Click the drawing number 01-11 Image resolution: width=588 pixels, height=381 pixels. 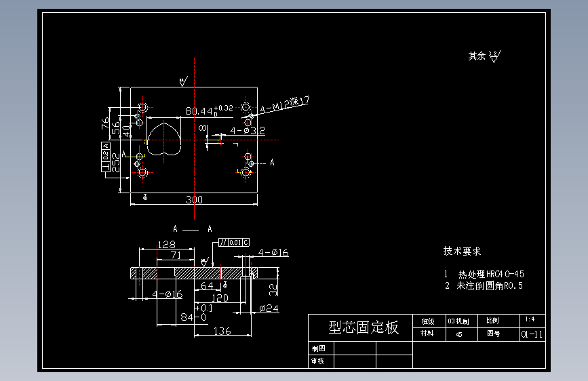point(532,334)
